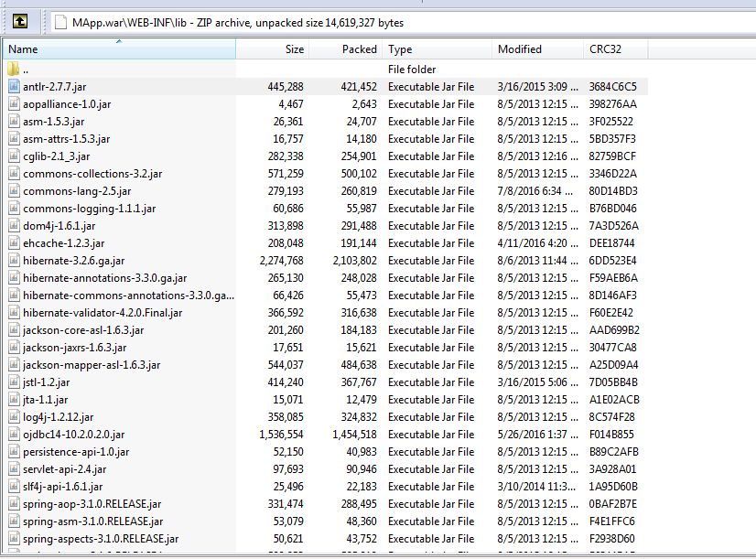Select the asm-1.5.3.jar file icon
Image resolution: width=756 pixels, height=559 pixels.
point(14,122)
